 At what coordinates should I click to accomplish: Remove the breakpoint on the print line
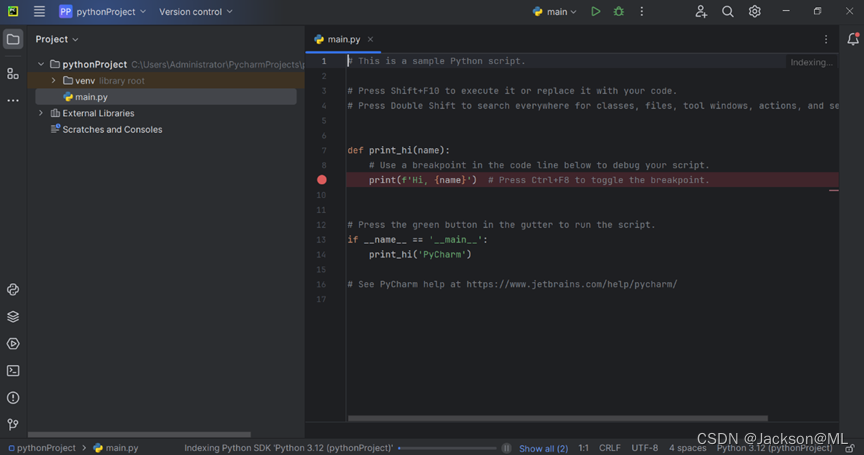click(x=322, y=180)
